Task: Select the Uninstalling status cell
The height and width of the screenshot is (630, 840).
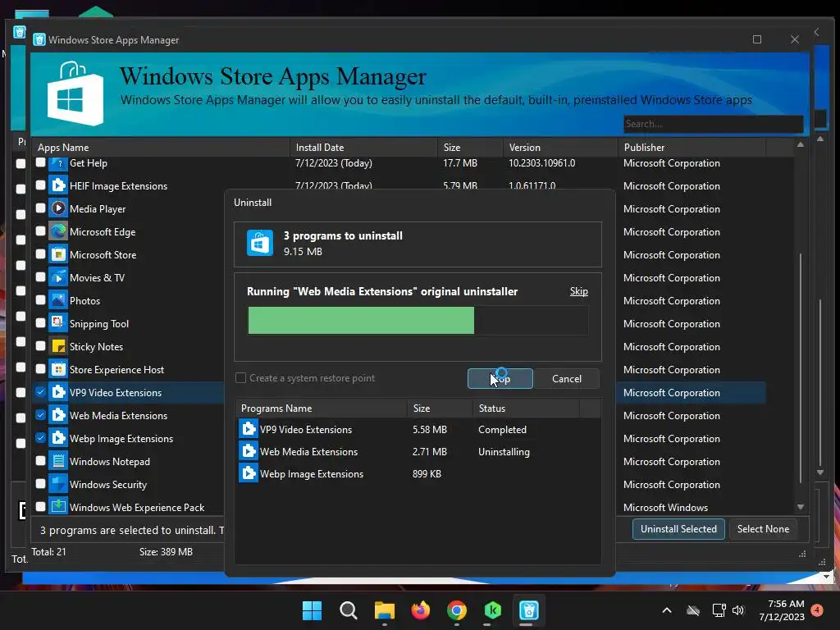Action: click(x=504, y=452)
